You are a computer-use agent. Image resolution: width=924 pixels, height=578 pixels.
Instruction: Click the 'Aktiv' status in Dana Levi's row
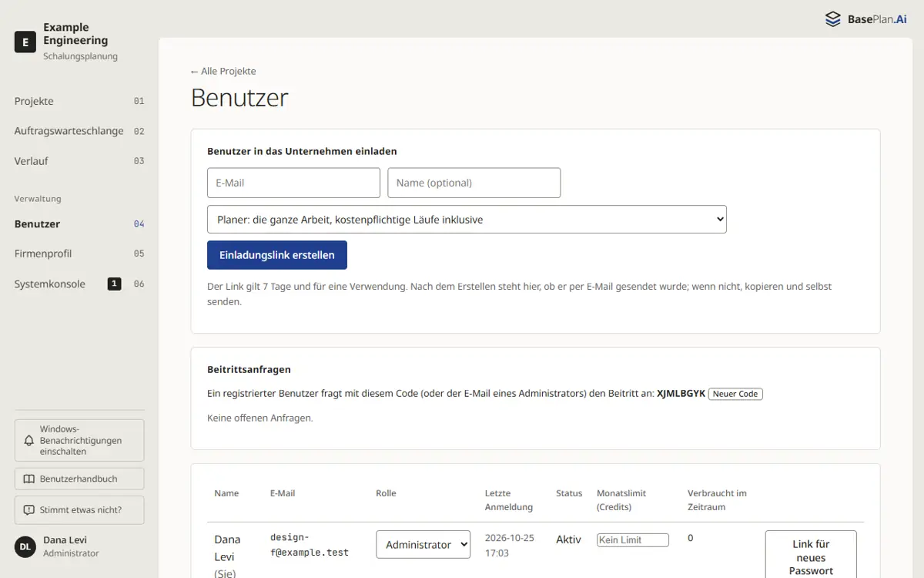click(x=568, y=539)
